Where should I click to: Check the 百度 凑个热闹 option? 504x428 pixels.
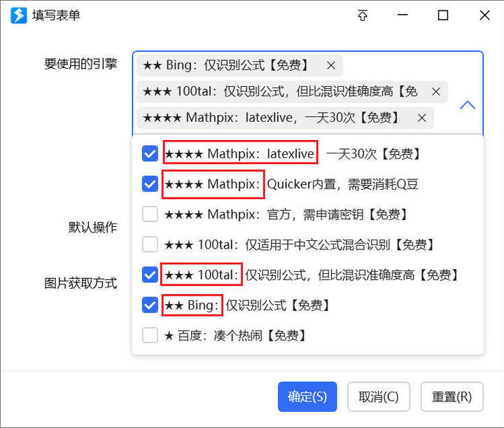150,335
